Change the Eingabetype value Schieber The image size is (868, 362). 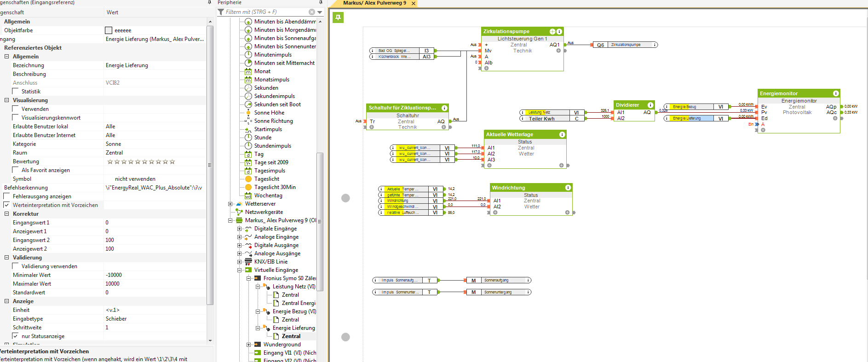tap(155, 319)
